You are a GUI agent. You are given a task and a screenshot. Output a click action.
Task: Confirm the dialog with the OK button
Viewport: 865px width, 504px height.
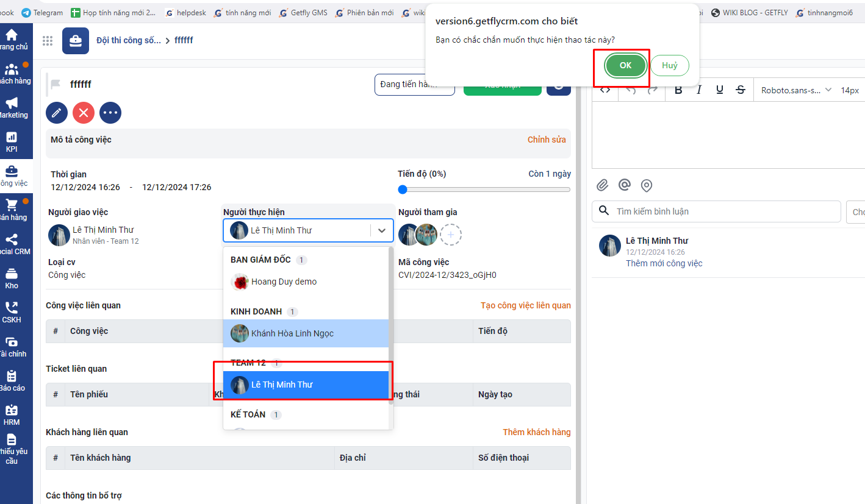tap(625, 66)
